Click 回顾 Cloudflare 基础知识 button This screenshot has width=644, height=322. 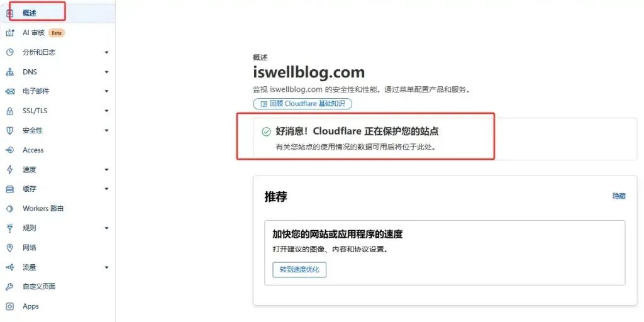[x=303, y=104]
